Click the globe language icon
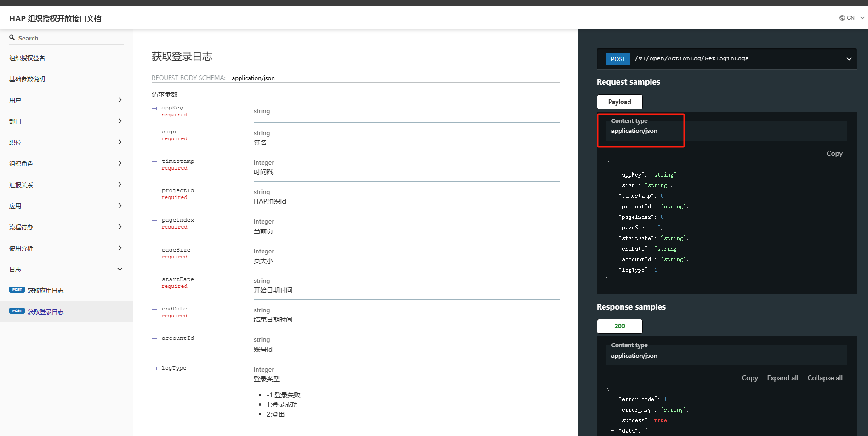 pos(842,18)
